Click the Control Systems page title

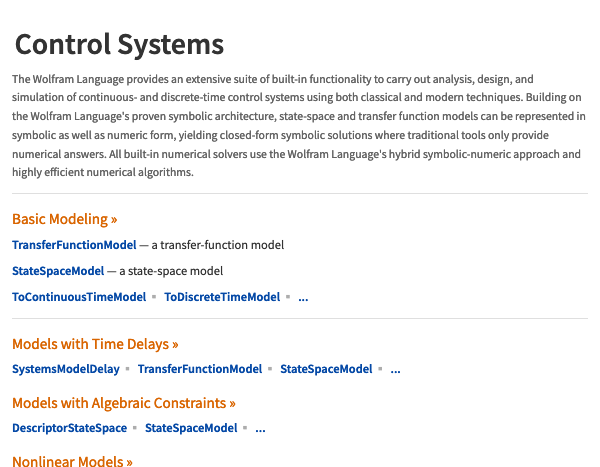pos(119,44)
